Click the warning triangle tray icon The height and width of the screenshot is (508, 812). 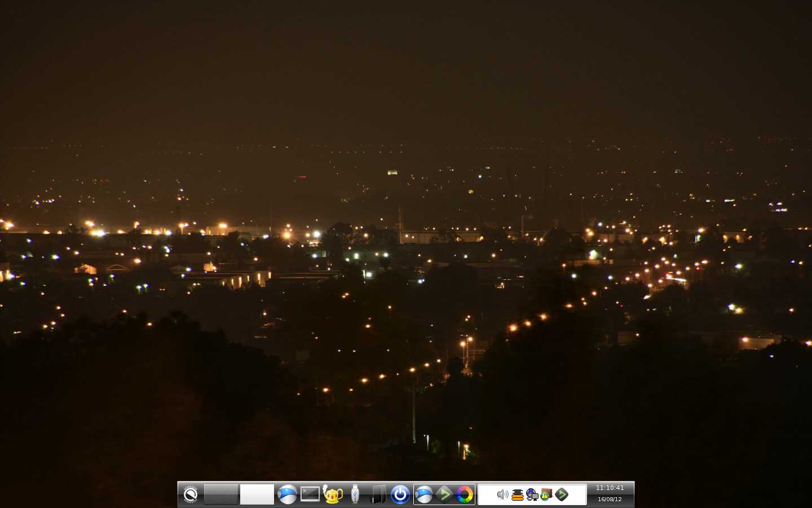pyautogui.click(x=546, y=495)
